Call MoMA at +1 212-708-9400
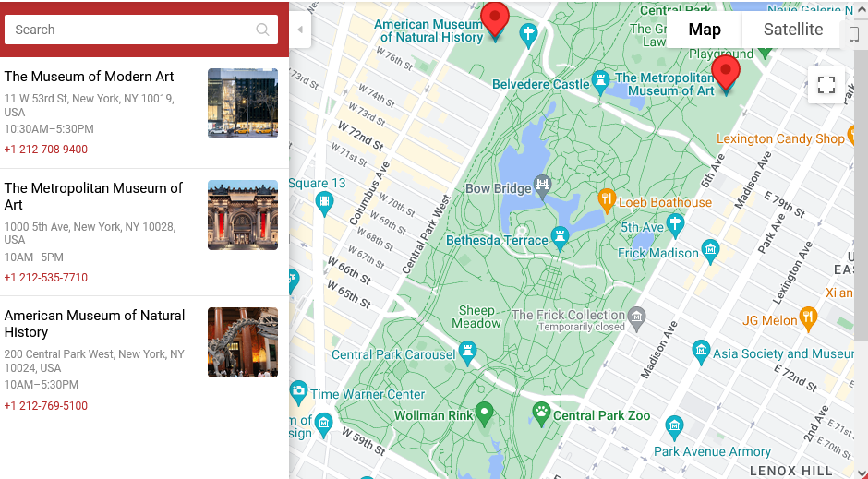 point(46,150)
